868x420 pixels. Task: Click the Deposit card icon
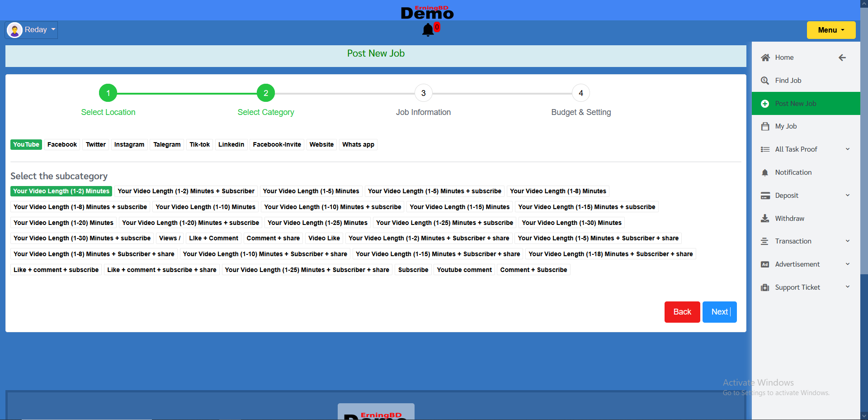tap(765, 196)
